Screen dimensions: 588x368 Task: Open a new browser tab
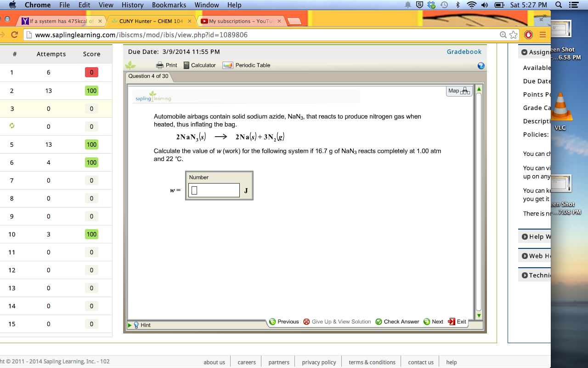click(x=294, y=22)
